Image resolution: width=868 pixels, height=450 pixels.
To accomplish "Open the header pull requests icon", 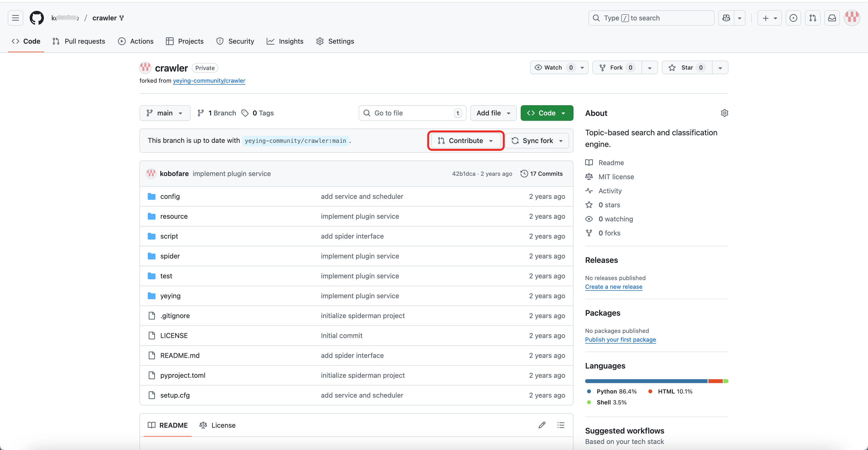I will (813, 18).
